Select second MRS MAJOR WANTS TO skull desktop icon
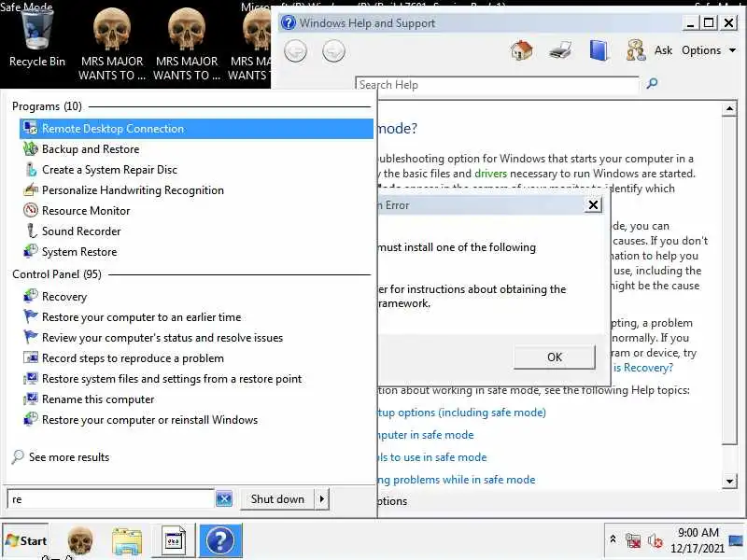747x560 pixels. click(187, 45)
